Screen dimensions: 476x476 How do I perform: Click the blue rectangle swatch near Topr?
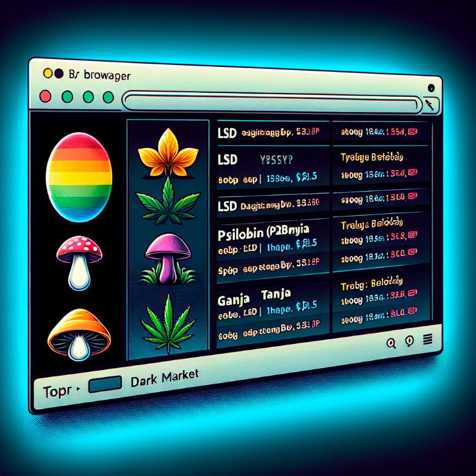(x=104, y=387)
